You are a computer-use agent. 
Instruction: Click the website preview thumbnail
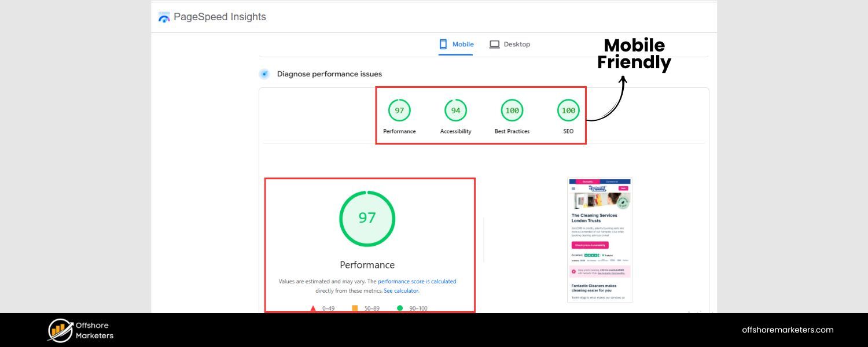(x=599, y=239)
